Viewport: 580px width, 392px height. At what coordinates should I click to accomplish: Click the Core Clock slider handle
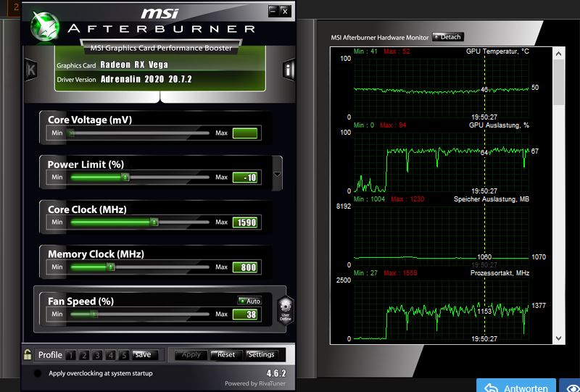pyautogui.click(x=154, y=222)
